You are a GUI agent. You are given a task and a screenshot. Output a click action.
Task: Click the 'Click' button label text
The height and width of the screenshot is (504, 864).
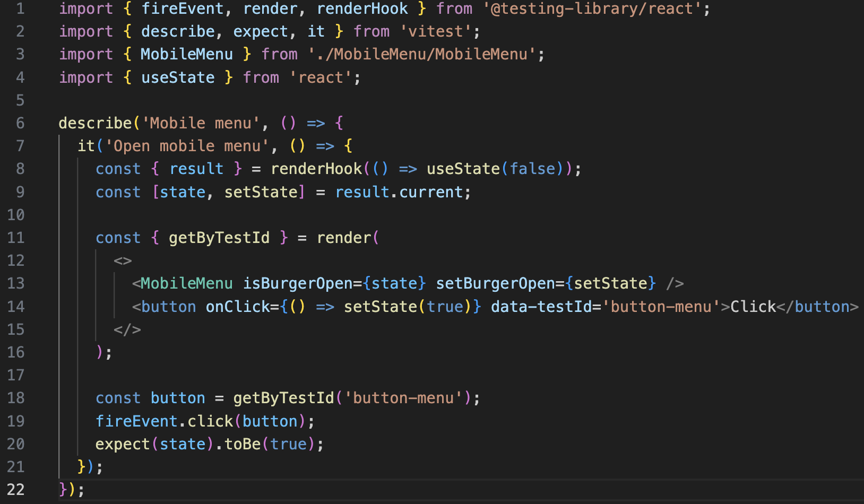pyautogui.click(x=753, y=307)
